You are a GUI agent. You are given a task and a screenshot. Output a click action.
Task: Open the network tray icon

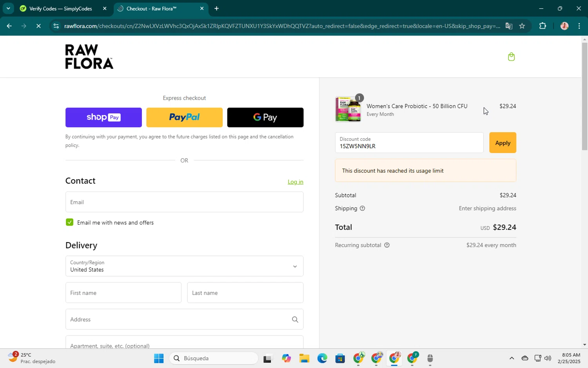click(x=537, y=358)
